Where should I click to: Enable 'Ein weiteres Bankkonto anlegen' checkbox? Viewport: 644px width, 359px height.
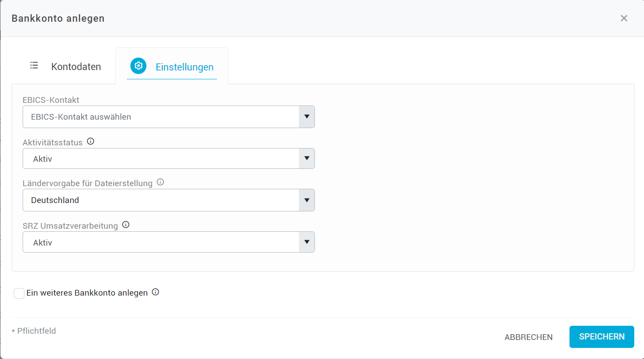click(x=19, y=293)
